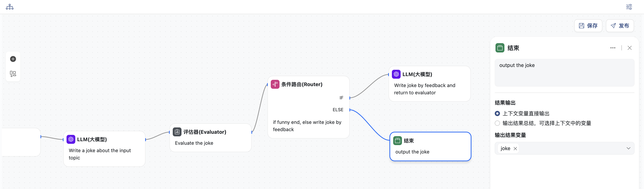Click the Router node's pink icon
This screenshot has height=189, width=644.
[x=275, y=84]
